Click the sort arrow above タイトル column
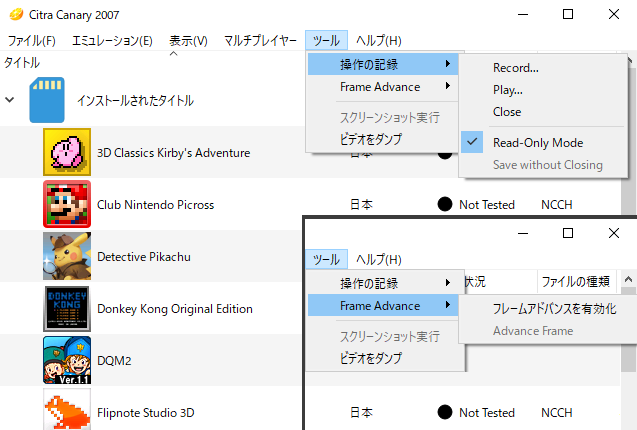This screenshot has width=637, height=430. pyautogui.click(x=173, y=53)
